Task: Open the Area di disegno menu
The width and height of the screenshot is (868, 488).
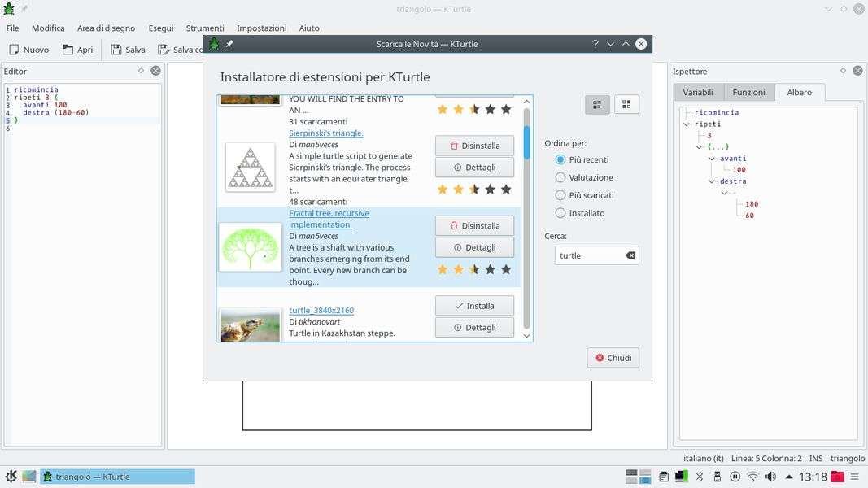Action: pos(106,28)
